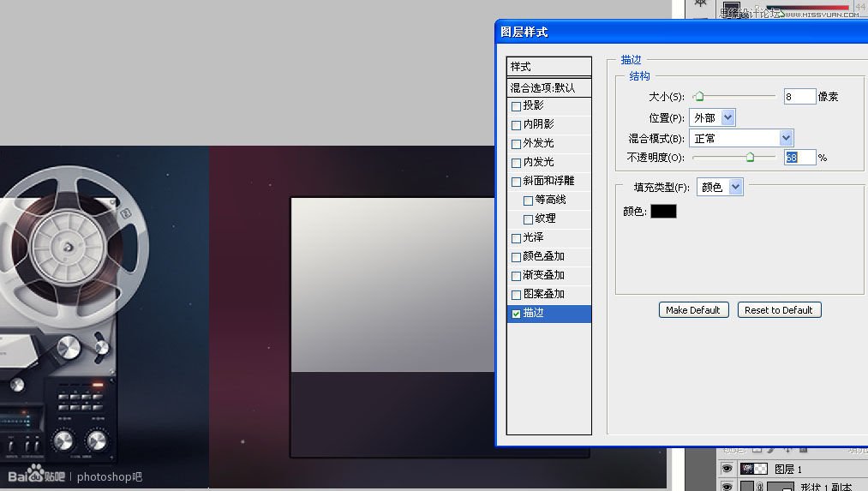868x491 pixels.
Task: Open the 混合模式 blend mode dropdown
Action: coord(741,138)
